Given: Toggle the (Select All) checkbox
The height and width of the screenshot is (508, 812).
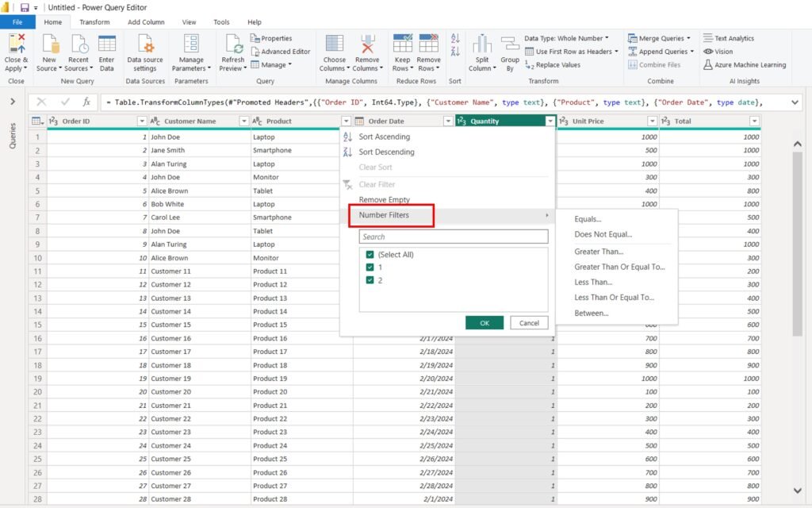Looking at the screenshot, I should (x=370, y=255).
